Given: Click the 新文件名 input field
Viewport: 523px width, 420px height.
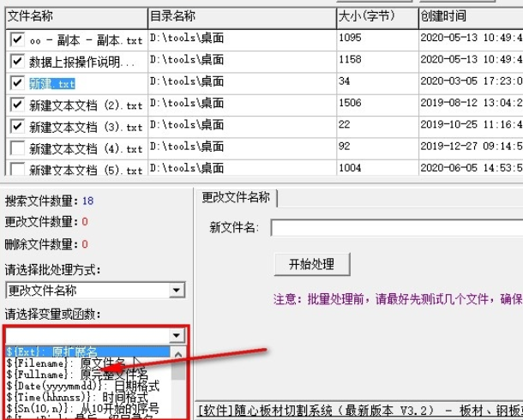Looking at the screenshot, I should tap(397, 228).
